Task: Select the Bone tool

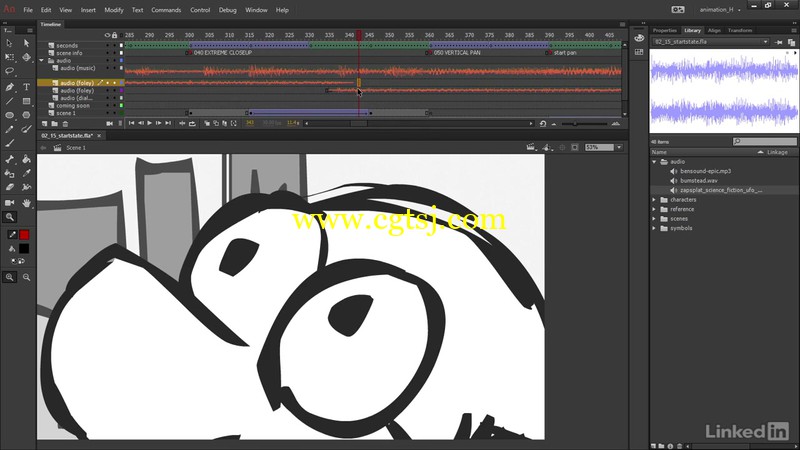Action: coord(9,159)
